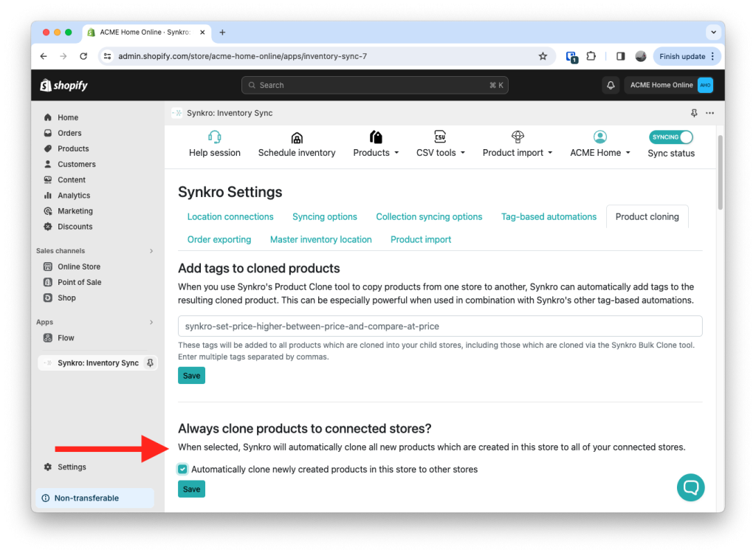756x553 pixels.
Task: Open the chat support widget
Action: 690,487
